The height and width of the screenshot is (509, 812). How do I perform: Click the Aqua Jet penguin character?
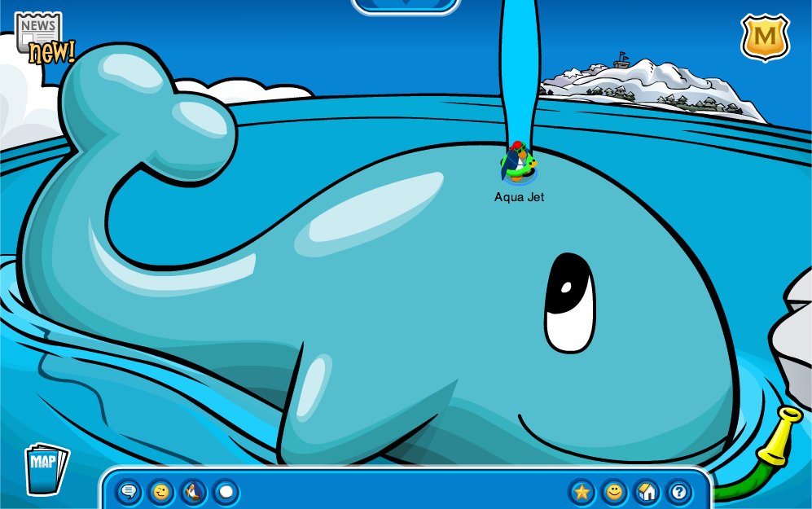pos(518,162)
